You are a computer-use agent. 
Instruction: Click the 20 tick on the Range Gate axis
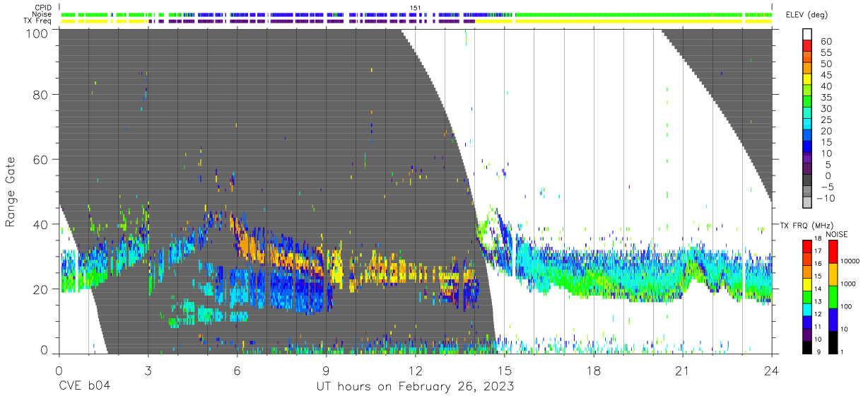[x=40, y=289]
